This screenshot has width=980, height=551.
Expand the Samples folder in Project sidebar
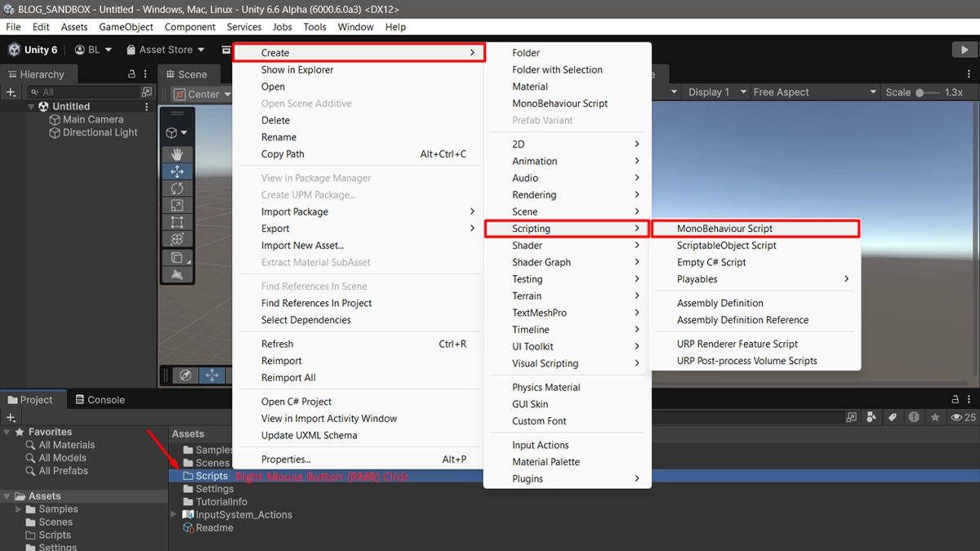[19, 509]
